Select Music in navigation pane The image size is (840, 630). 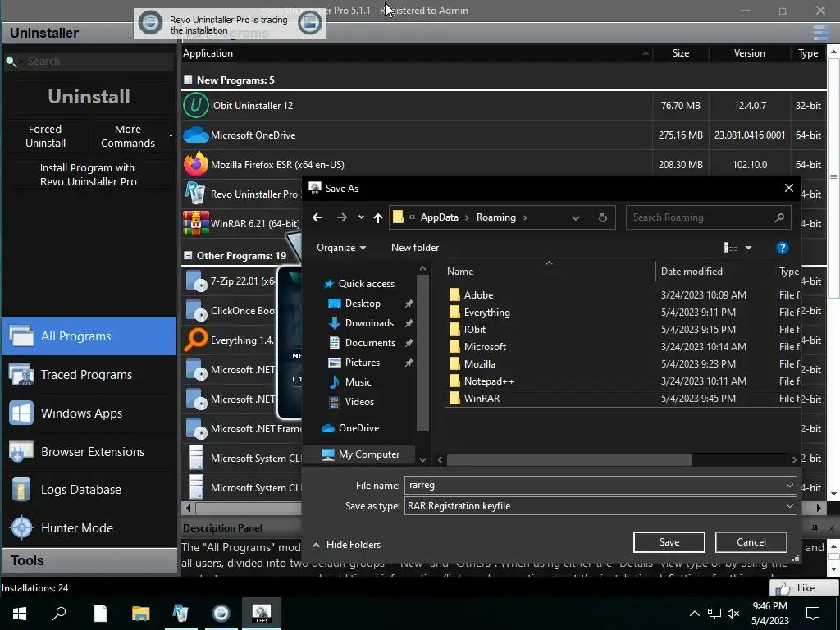click(358, 382)
